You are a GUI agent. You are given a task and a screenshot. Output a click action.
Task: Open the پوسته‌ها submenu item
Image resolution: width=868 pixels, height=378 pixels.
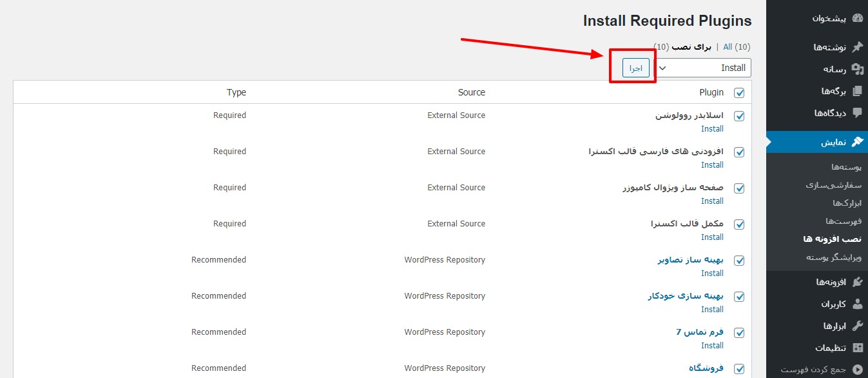click(x=846, y=167)
